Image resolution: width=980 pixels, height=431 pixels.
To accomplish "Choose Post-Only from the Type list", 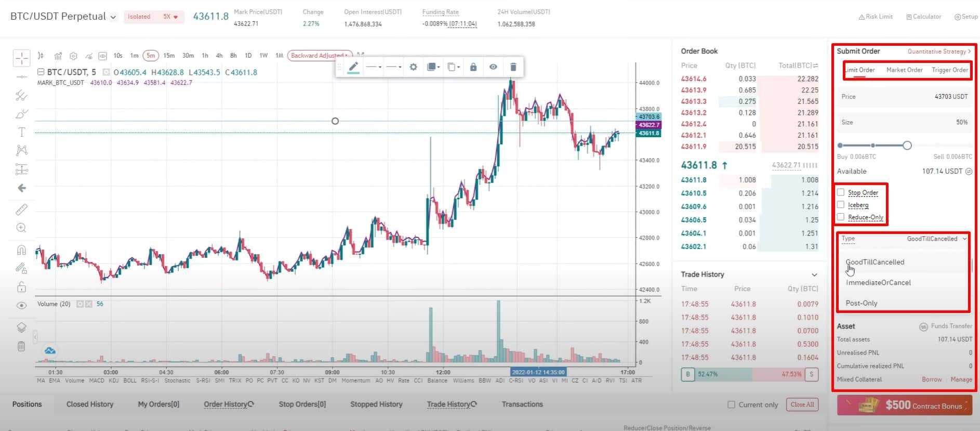I will click(862, 303).
